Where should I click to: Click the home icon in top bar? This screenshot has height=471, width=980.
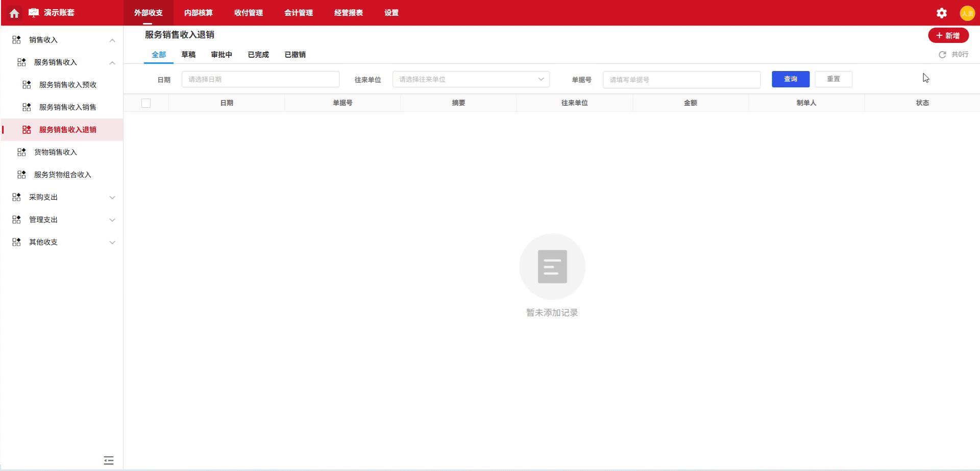(x=14, y=13)
